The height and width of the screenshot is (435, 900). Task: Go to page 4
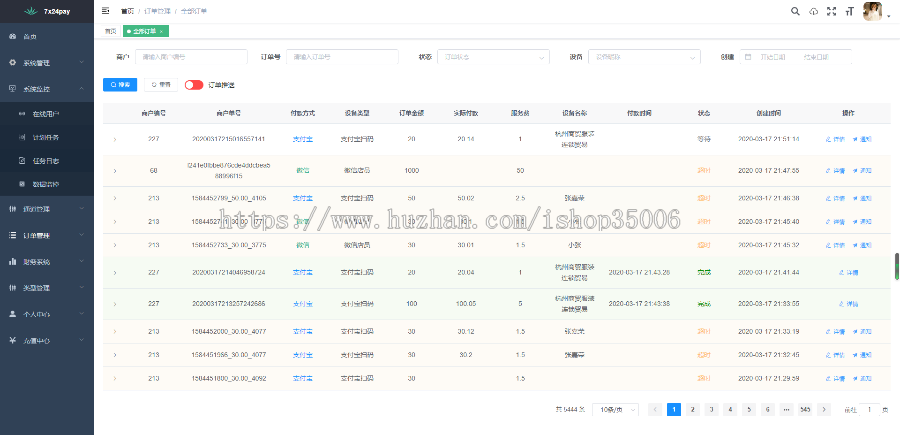tap(730, 409)
